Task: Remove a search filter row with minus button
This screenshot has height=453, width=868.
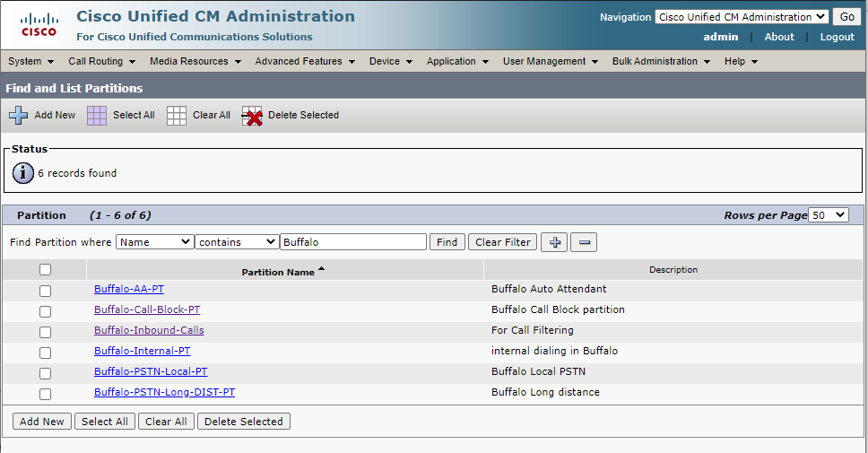Action: coord(583,242)
